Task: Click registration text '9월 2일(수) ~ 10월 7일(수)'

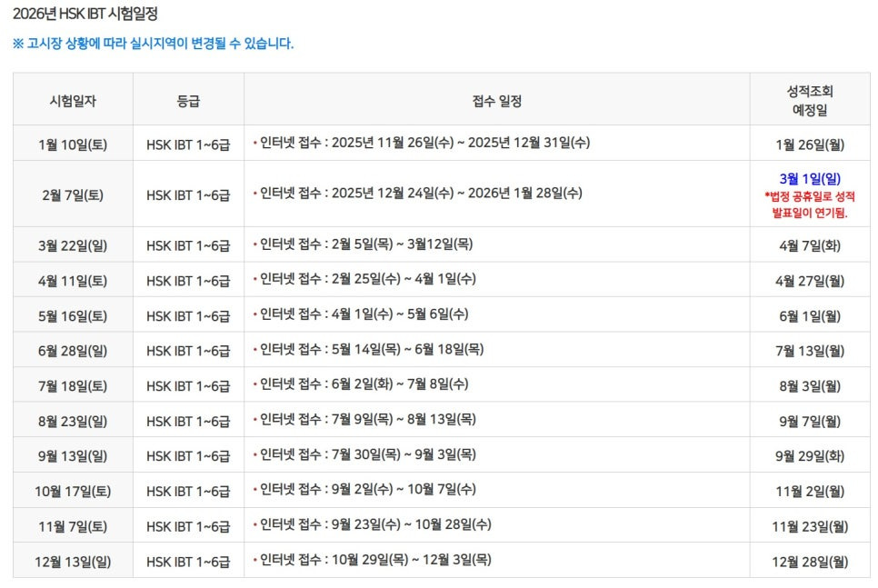Action: pos(404,490)
